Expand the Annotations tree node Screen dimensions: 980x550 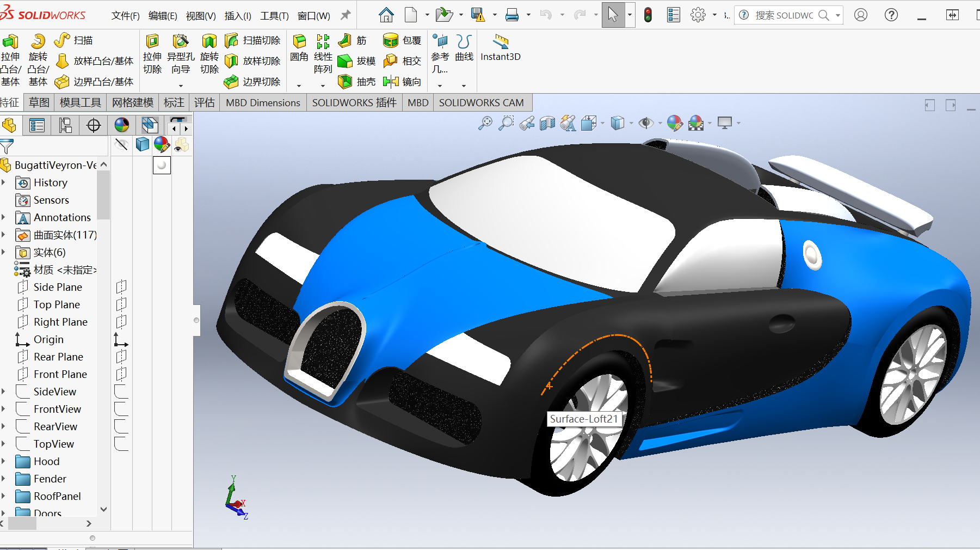pyautogui.click(x=4, y=217)
